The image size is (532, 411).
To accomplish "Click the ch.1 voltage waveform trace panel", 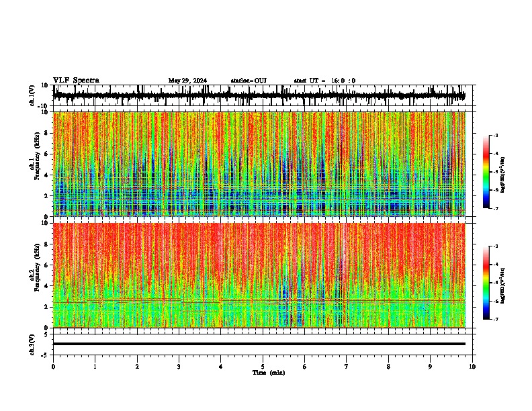I will click(x=263, y=95).
